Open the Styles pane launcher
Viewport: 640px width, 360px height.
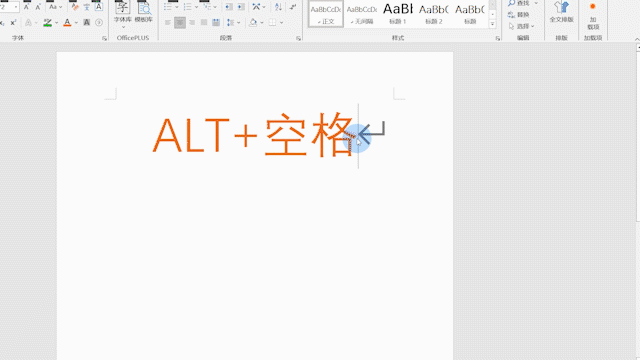498,38
